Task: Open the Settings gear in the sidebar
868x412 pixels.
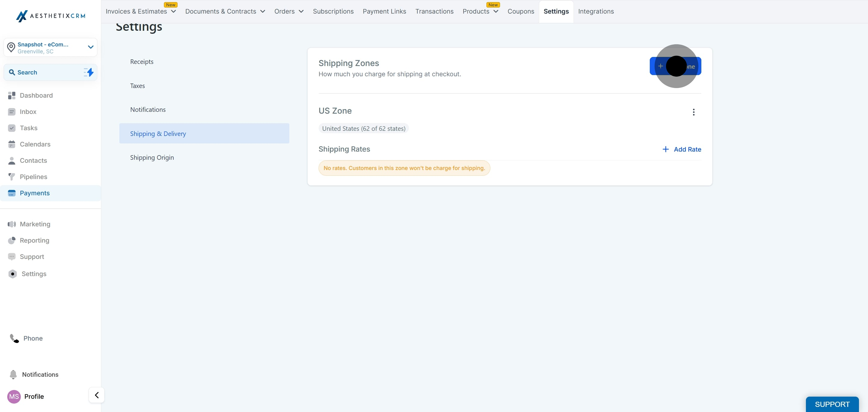Action: [12, 274]
